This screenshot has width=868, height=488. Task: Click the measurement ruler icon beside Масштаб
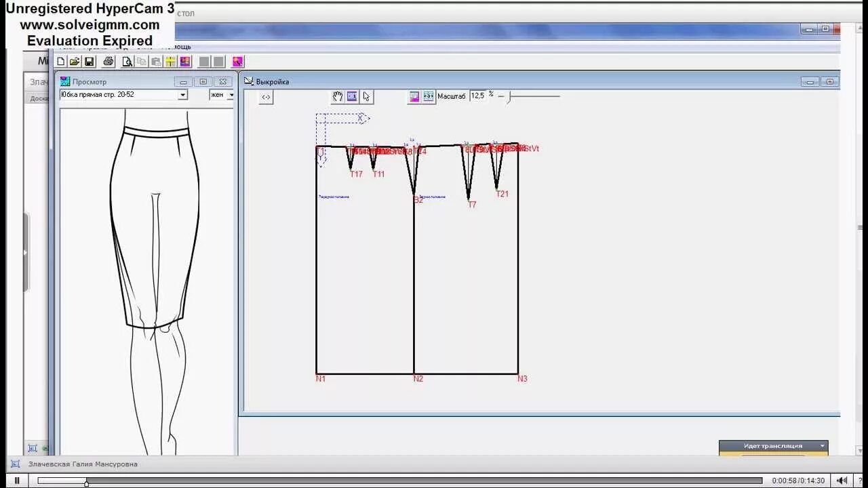(x=429, y=96)
